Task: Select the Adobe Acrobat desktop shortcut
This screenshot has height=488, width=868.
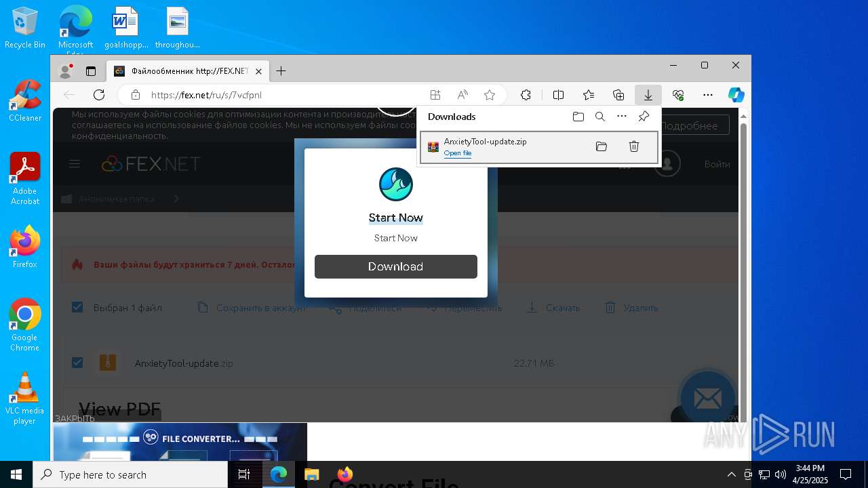Action: [x=25, y=178]
